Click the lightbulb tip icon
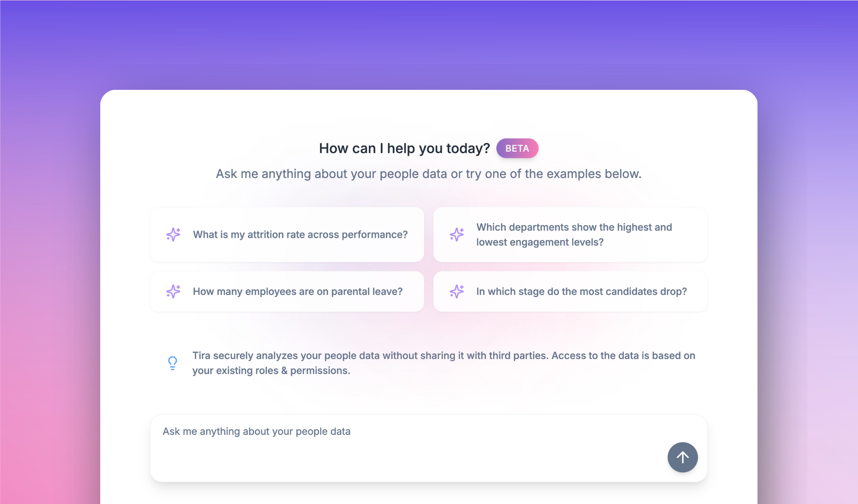Viewport: 858px width, 504px height. [173, 363]
